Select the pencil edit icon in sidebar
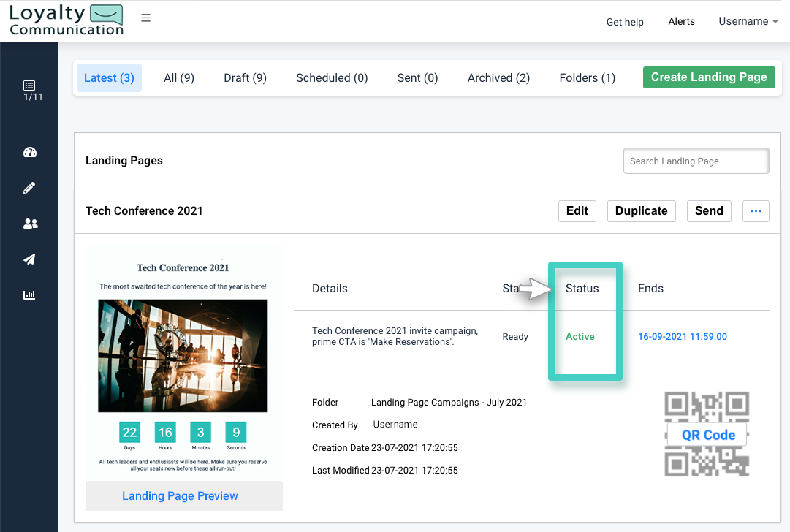 [29, 188]
